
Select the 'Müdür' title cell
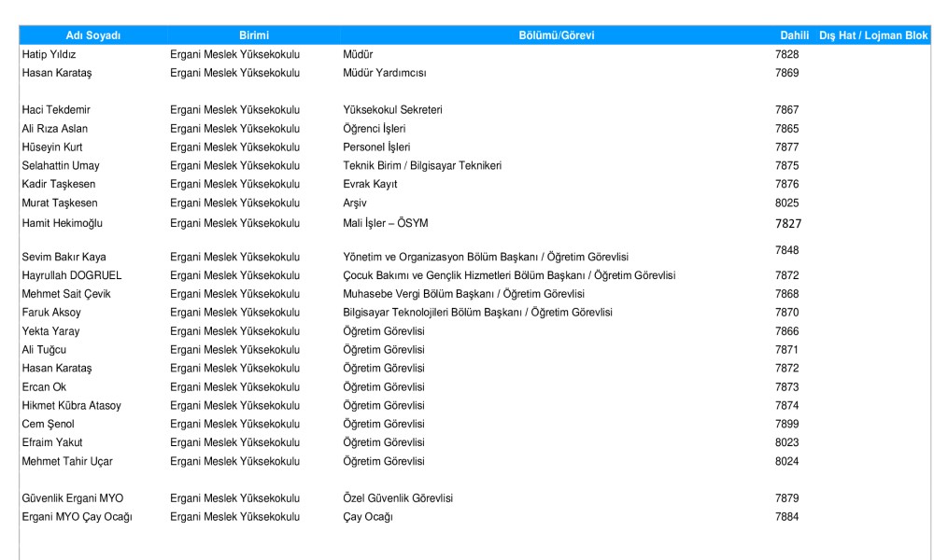tap(358, 55)
